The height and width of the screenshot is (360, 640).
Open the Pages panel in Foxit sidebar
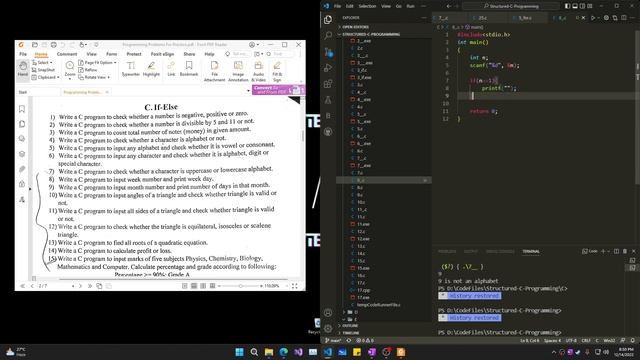[x=22, y=124]
